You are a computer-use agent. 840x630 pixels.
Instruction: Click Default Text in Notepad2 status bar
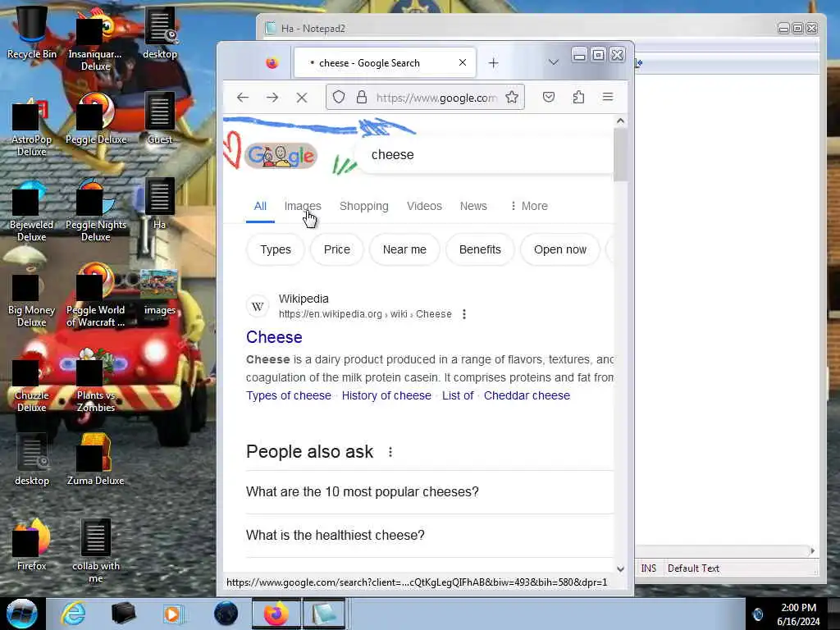coord(693,568)
